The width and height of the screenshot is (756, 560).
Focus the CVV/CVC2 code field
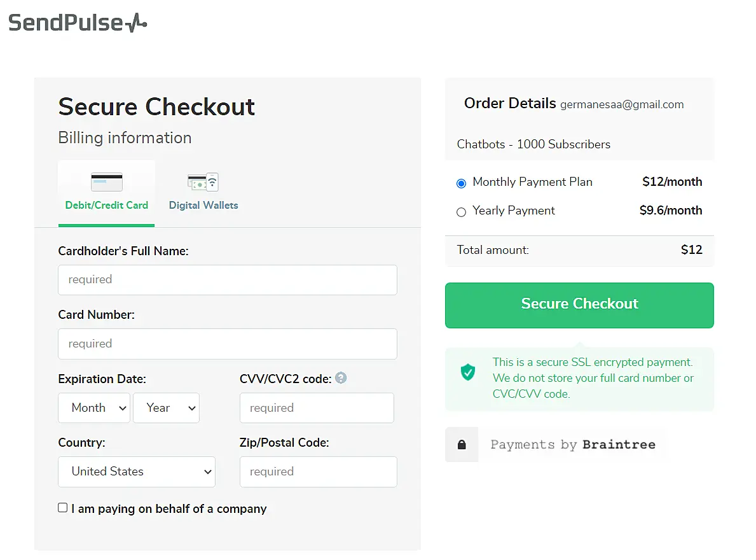point(317,408)
